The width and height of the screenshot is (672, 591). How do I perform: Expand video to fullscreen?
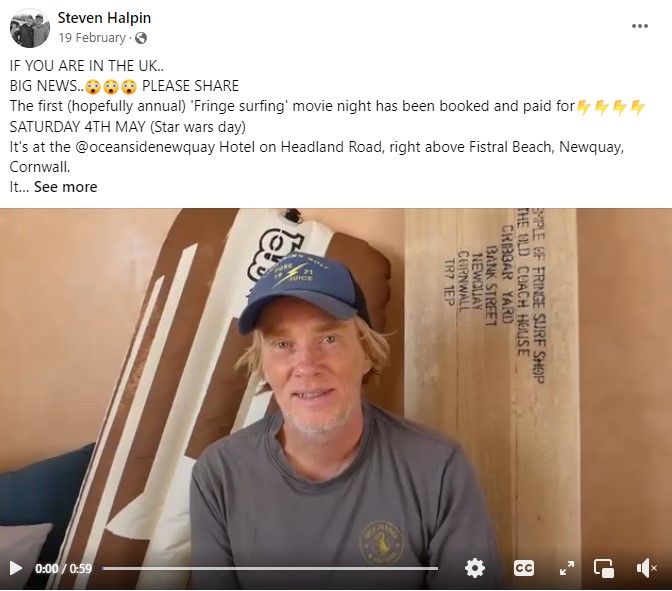coord(567,568)
